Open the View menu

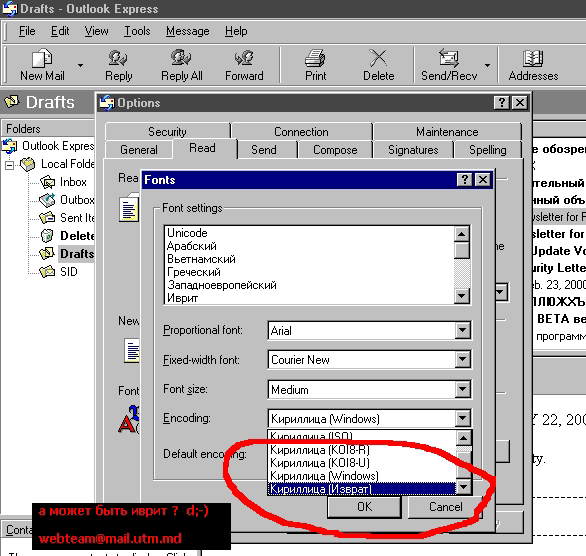coord(96,31)
